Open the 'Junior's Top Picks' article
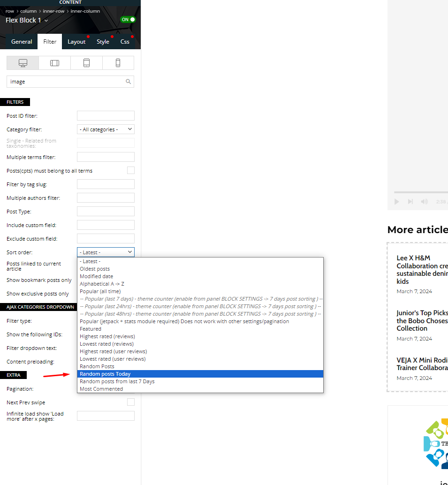This screenshot has width=448, height=485. (x=422, y=321)
